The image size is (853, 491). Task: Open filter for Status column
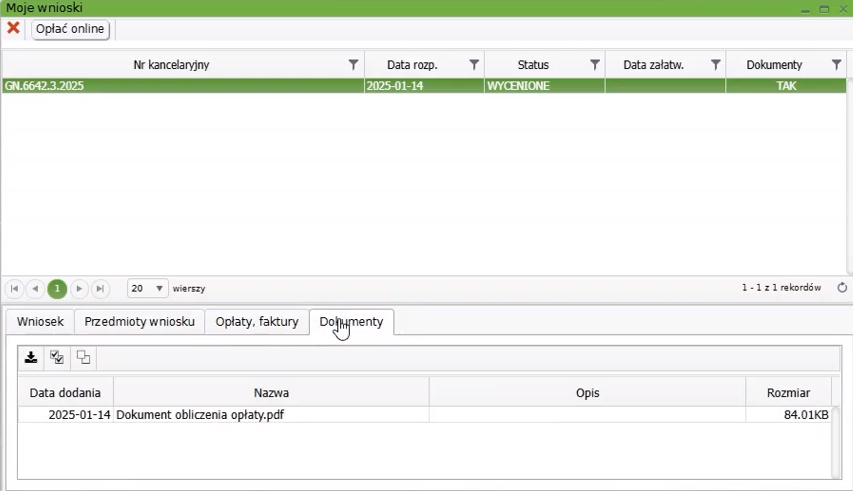[595, 65]
